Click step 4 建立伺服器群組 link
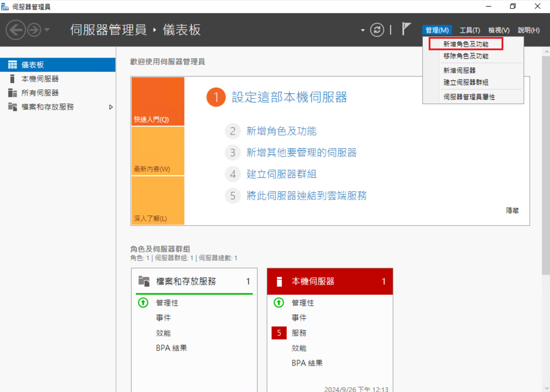Viewport: 550px width, 392px height. point(281,174)
